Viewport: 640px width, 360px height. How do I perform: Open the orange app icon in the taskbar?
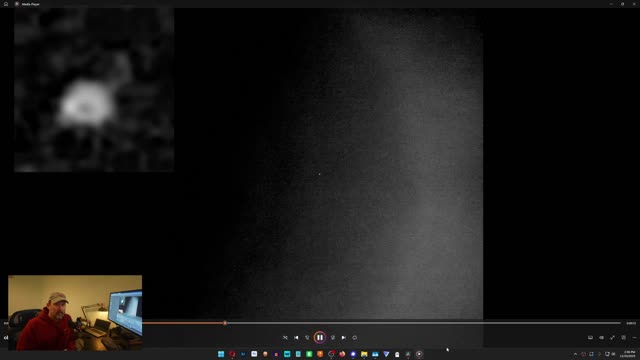[x=320, y=354]
